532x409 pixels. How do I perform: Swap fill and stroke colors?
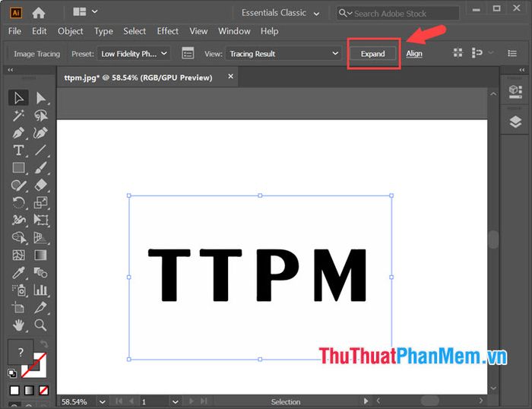click(44, 344)
